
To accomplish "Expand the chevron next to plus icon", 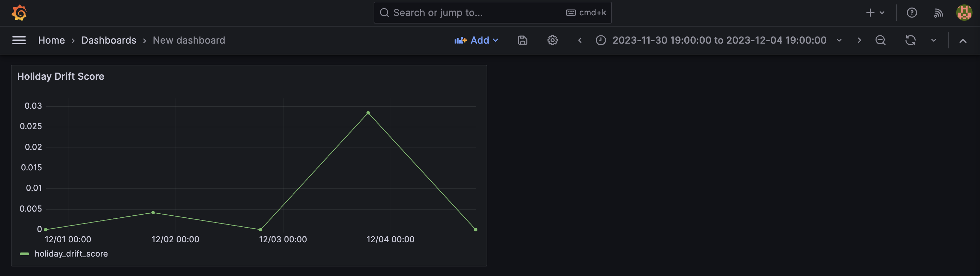I will pyautogui.click(x=882, y=13).
